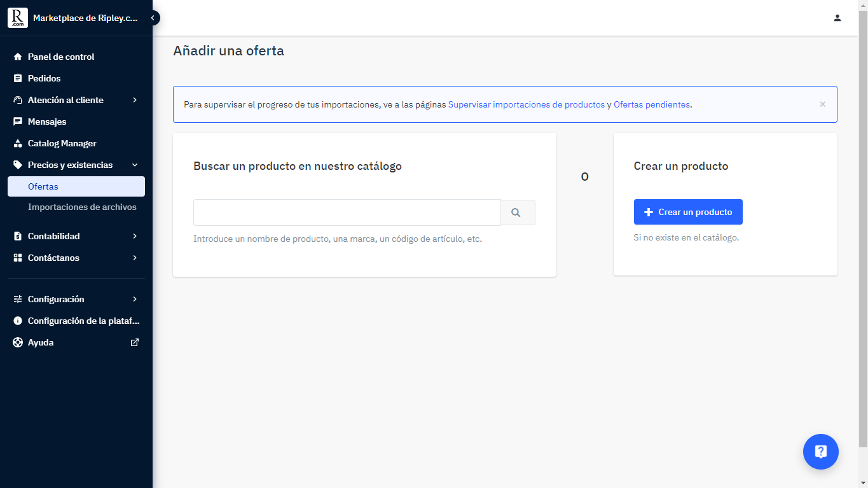Click the grid icon beside Contáctanos

pos(18,258)
